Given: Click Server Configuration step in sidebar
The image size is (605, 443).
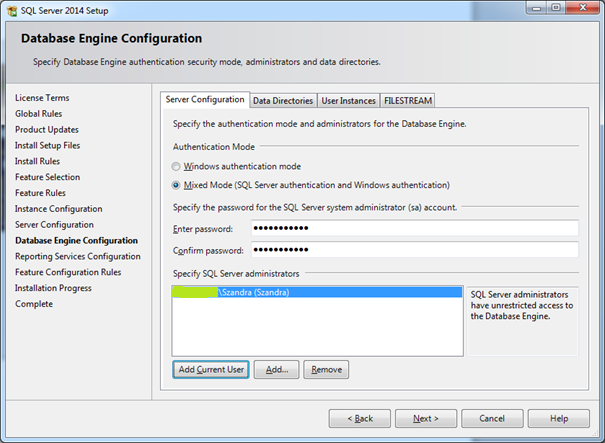Looking at the screenshot, I should click(x=54, y=225).
